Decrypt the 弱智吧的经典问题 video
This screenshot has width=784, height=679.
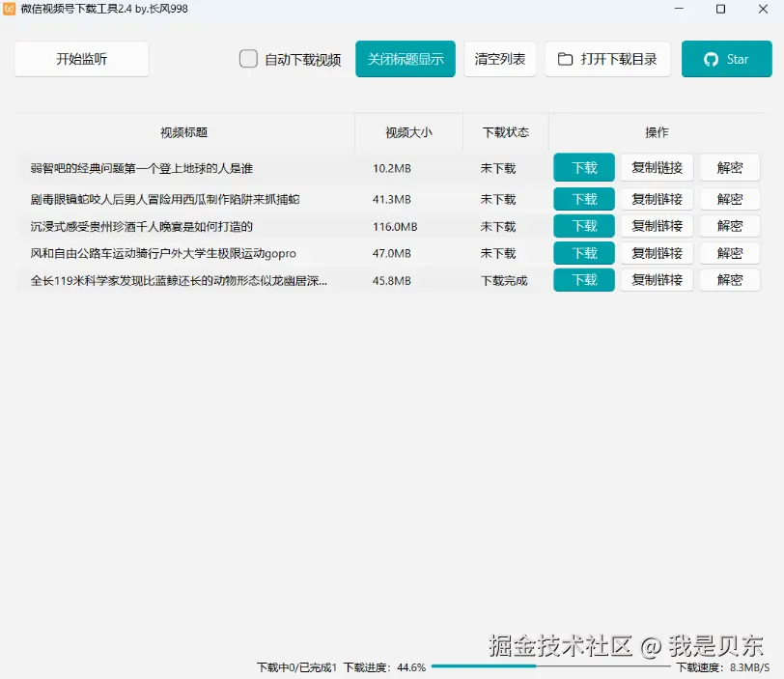[x=730, y=167]
